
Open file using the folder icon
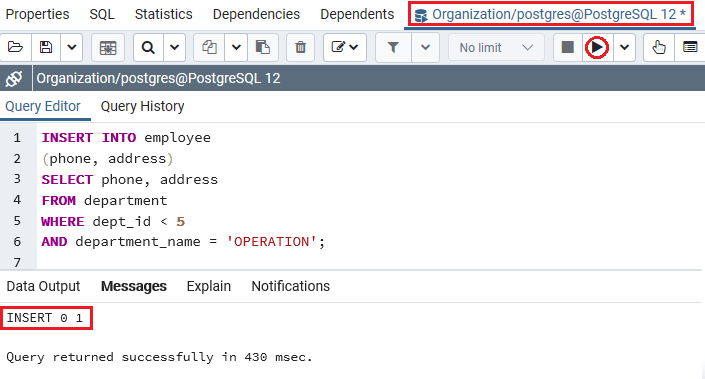click(15, 47)
